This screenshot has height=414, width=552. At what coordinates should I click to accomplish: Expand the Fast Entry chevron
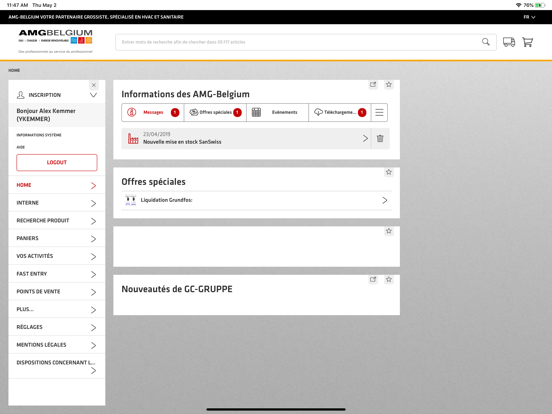[x=93, y=274]
